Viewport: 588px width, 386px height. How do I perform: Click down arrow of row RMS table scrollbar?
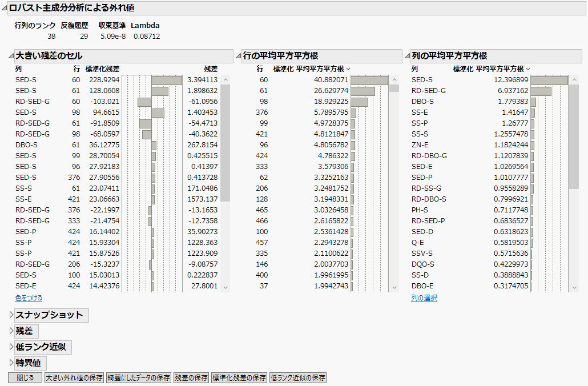pos(394,287)
